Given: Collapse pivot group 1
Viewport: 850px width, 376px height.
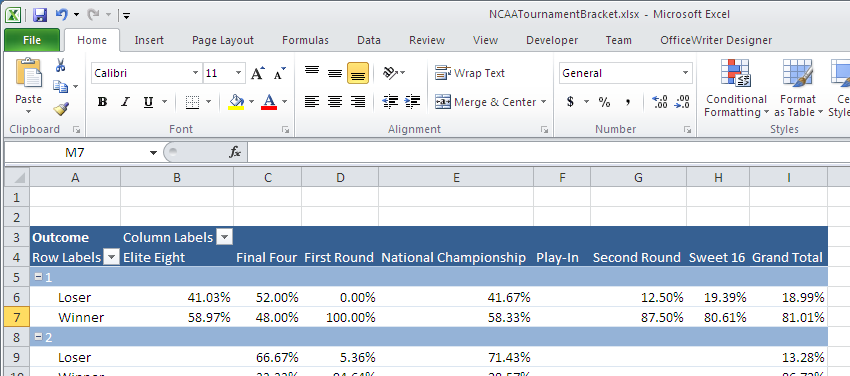Looking at the screenshot, I should coord(38,277).
